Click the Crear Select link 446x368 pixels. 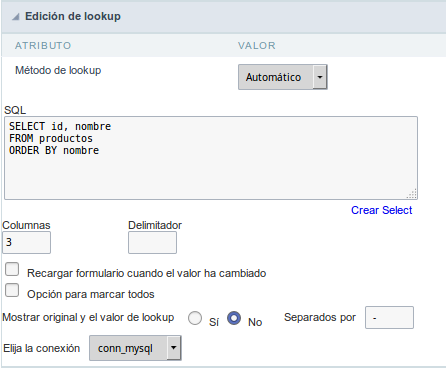pyautogui.click(x=382, y=210)
